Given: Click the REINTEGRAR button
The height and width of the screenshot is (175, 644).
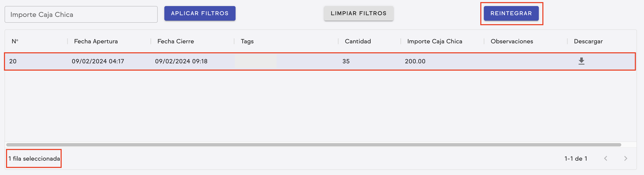Looking at the screenshot, I should [x=512, y=13].
